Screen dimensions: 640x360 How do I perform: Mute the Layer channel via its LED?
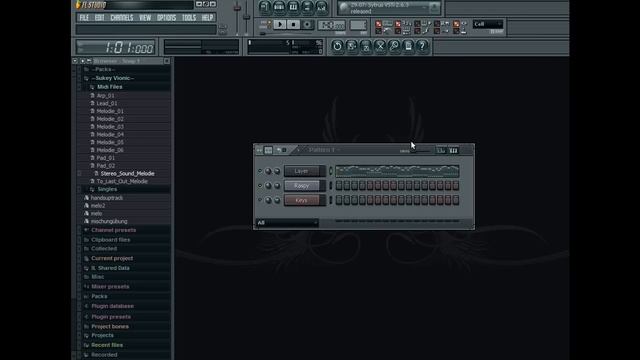pyautogui.click(x=260, y=171)
